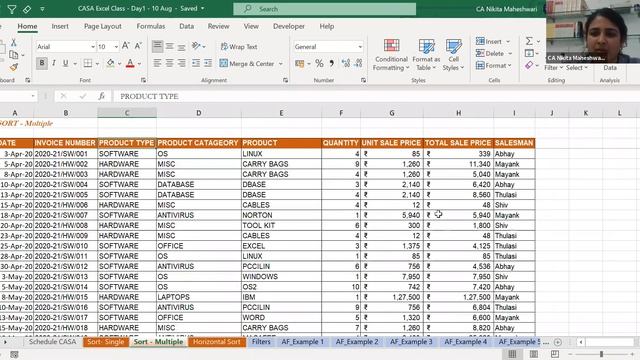This screenshot has width=640, height=360.
Task: Open the Merge & Center dropdown arrow
Action: coord(280,64)
